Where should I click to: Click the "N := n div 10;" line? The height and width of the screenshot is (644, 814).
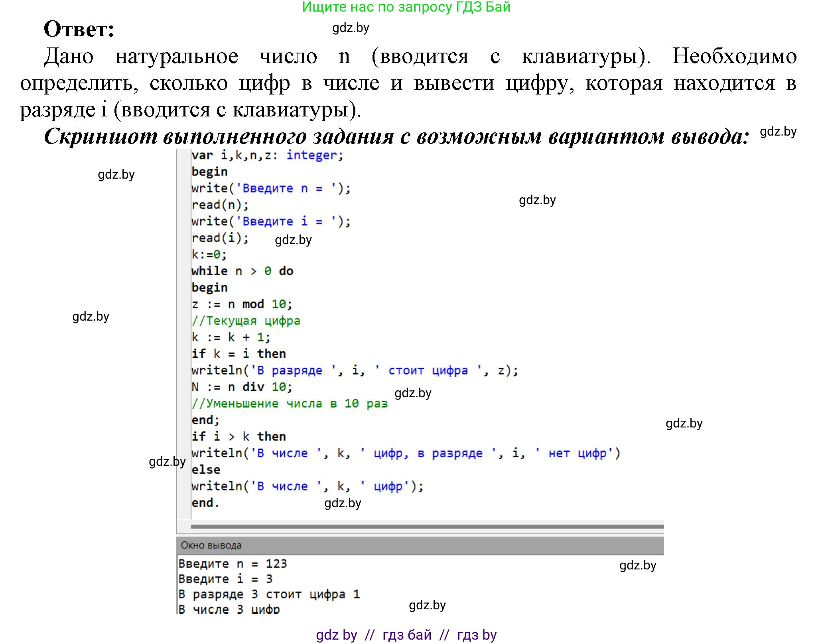pos(242,386)
